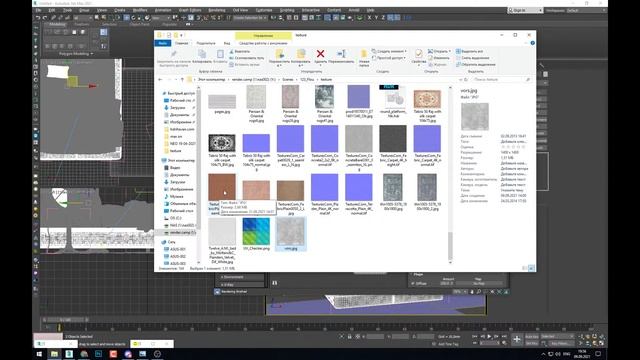Click the red Delete (Удалить) icon in Explorer ribbon
Viewport: 640px width, 360px height.
pos(320,54)
